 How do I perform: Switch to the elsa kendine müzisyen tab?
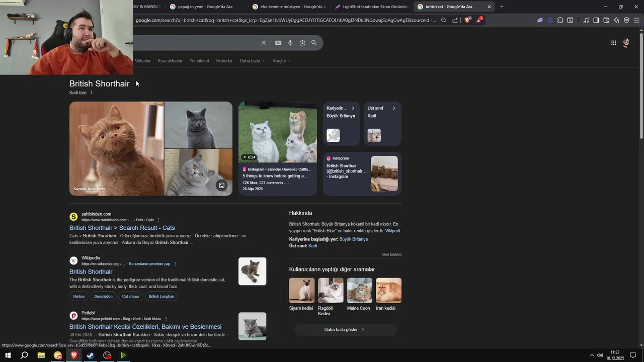tap(289, 7)
